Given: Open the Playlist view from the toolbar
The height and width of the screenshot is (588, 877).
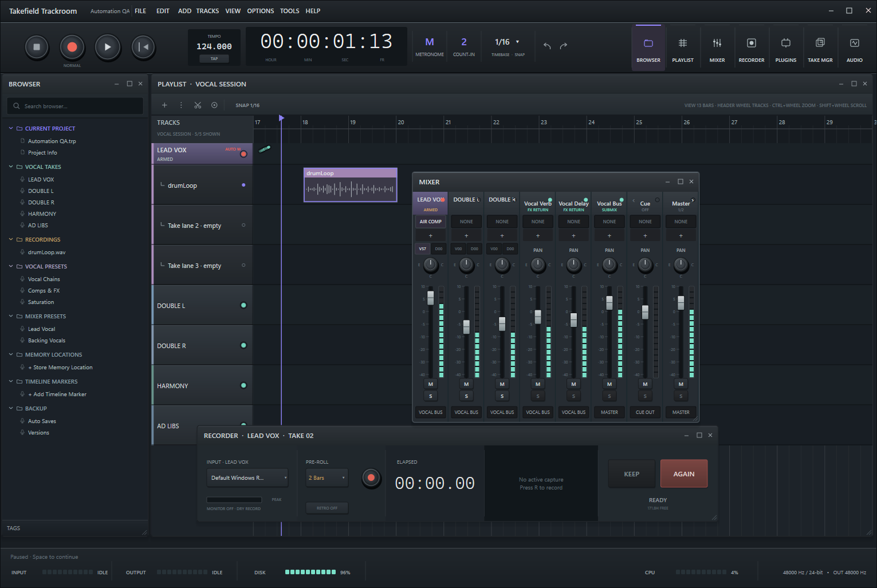Looking at the screenshot, I should (682, 48).
